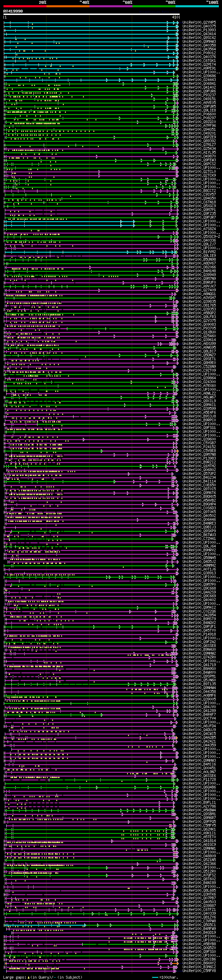Click the green ~80% identity legend bar

click(154, 6)
